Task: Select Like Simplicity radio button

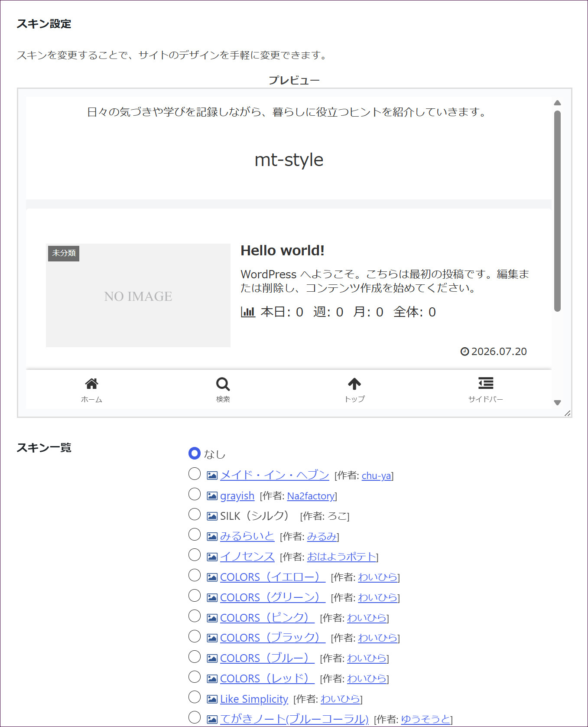Action: coord(195,697)
